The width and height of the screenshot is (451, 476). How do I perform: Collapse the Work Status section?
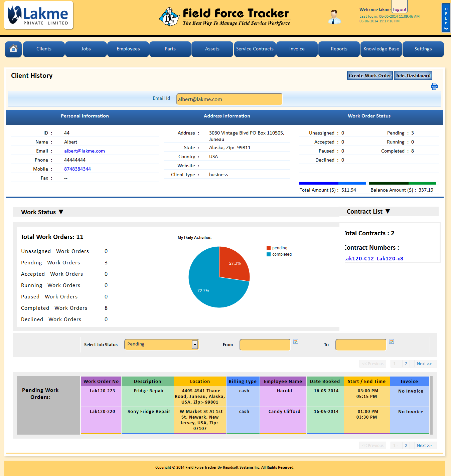[61, 212]
